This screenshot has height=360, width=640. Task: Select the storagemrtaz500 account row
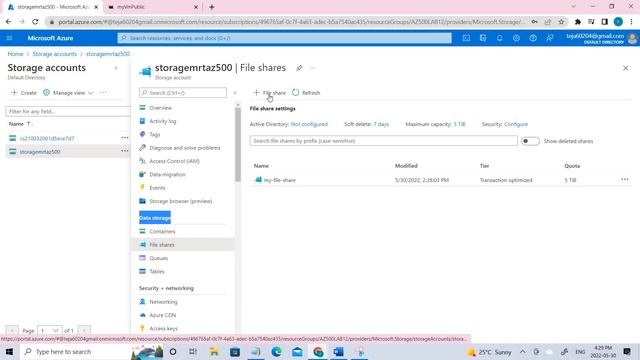click(67, 151)
